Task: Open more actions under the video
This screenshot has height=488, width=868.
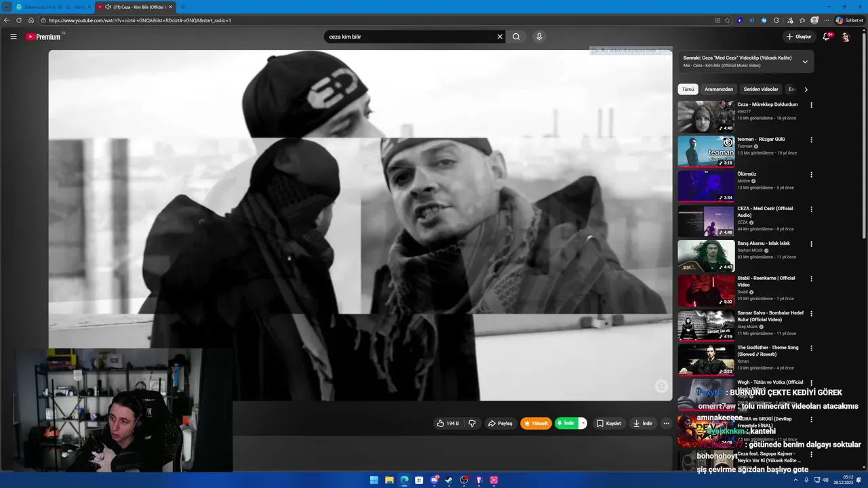Action: pyautogui.click(x=666, y=423)
